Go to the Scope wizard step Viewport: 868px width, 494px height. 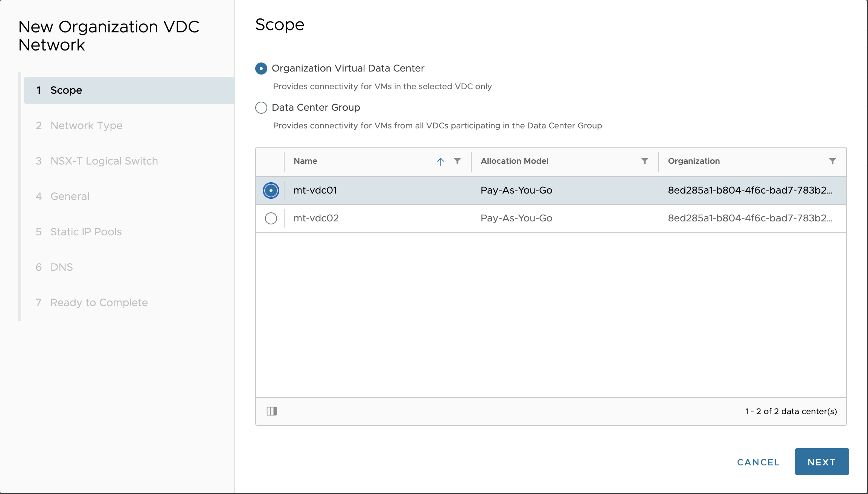coord(66,90)
